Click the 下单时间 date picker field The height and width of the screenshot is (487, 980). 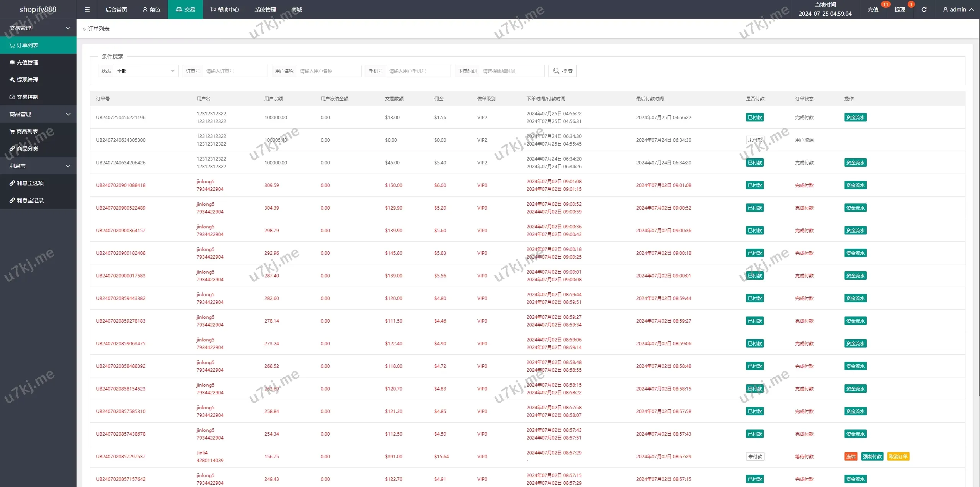point(511,71)
